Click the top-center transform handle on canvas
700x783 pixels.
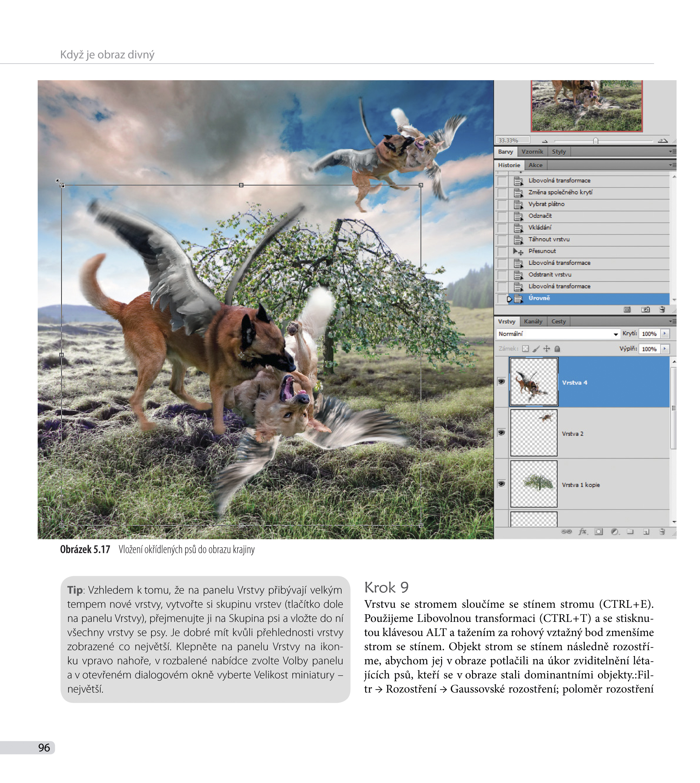coord(241,185)
